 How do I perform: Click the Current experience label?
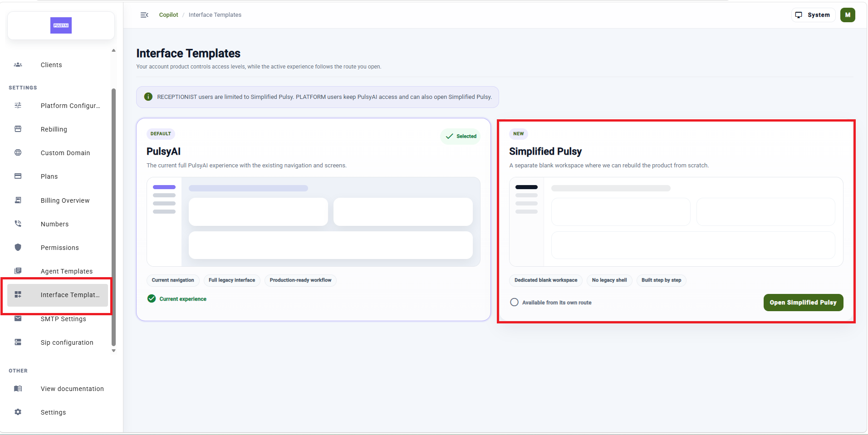coord(183,299)
